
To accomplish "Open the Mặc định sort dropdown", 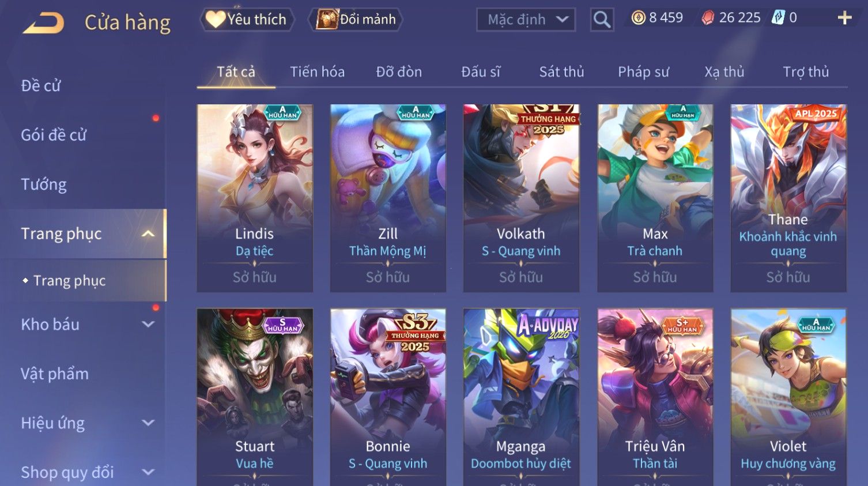I will pyautogui.click(x=526, y=20).
